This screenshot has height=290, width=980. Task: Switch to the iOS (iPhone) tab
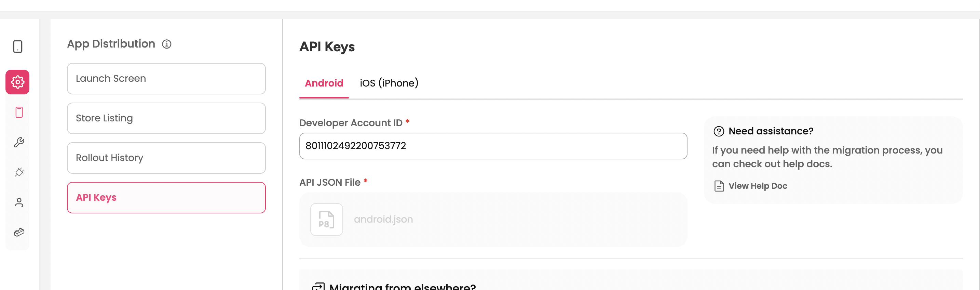point(389,83)
